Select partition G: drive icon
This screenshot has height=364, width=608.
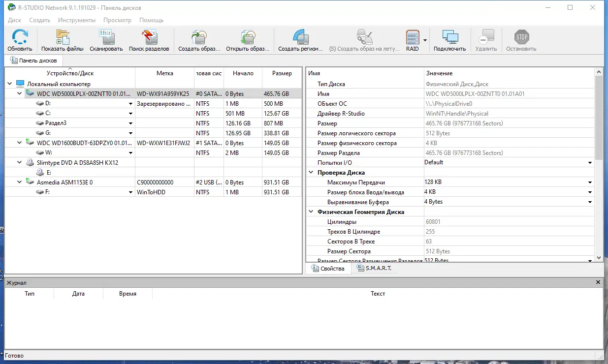40,133
